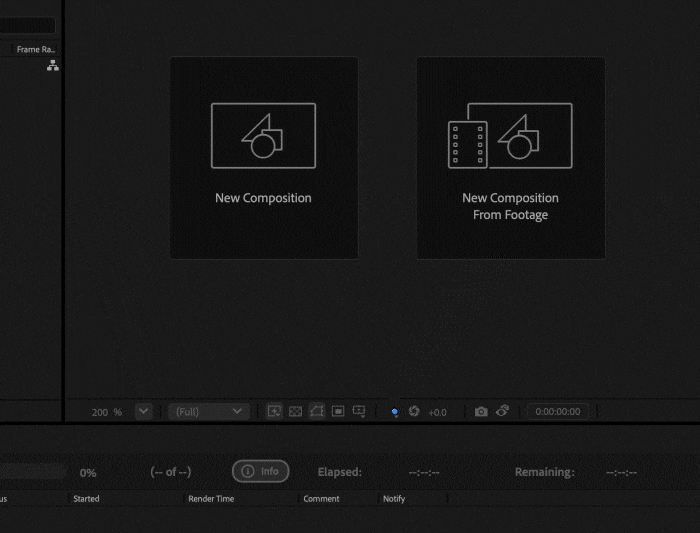Open the (Full) resolution dropdown
Image resolution: width=700 pixels, height=533 pixels.
tap(209, 411)
